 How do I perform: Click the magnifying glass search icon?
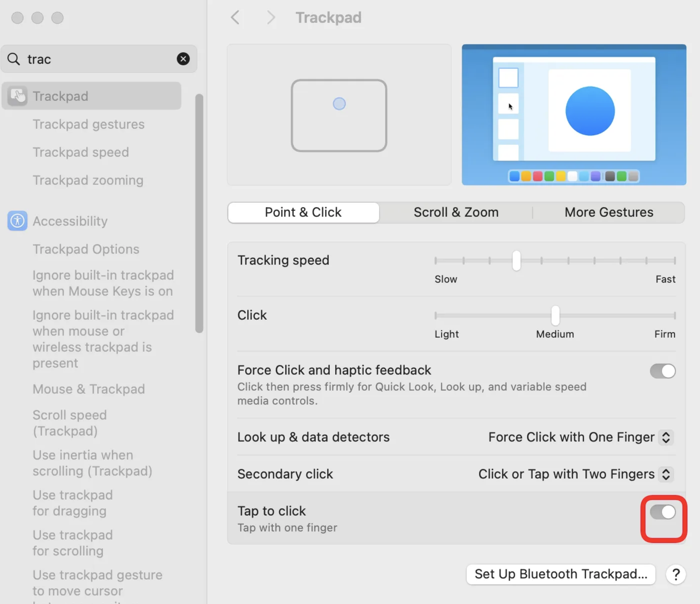14,59
